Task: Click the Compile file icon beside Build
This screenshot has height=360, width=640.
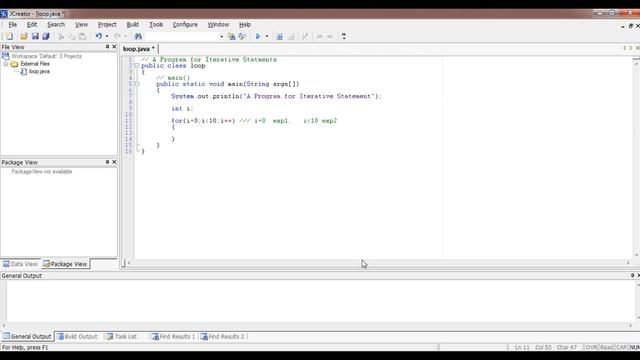Action: (291, 36)
